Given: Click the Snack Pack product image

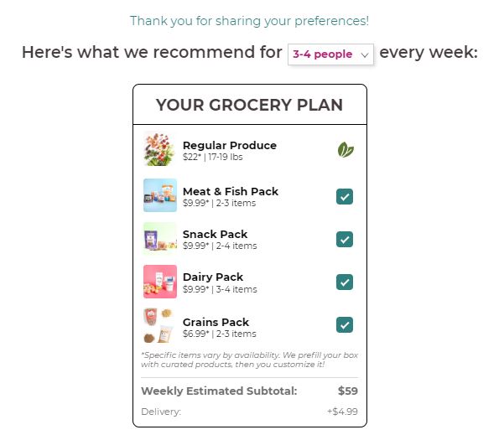Looking at the screenshot, I should tap(159, 238).
